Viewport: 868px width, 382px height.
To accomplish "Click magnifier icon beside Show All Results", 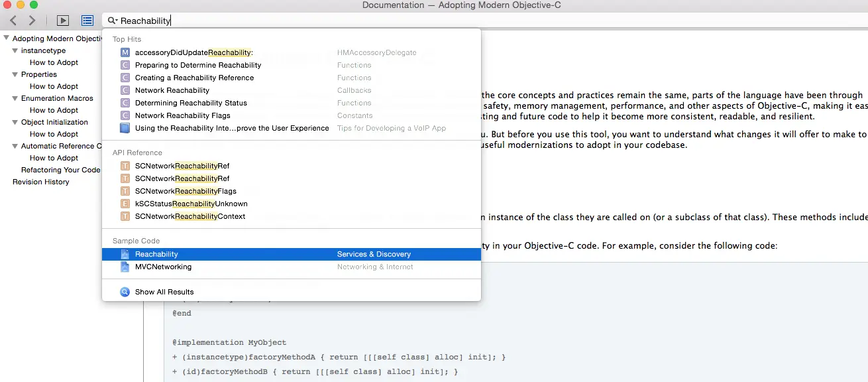I will 125,292.
